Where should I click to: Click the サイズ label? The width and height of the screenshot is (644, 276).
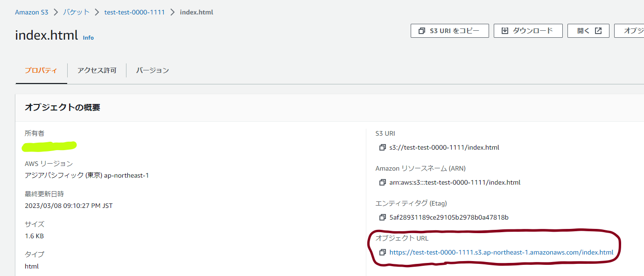click(x=35, y=224)
